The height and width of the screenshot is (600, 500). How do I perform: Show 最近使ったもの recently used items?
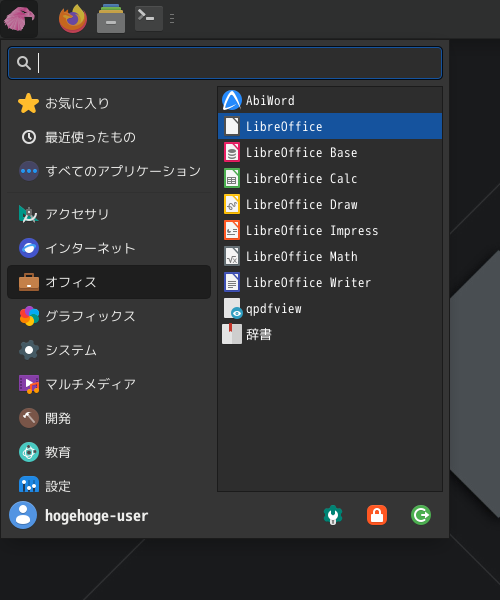(x=109, y=137)
